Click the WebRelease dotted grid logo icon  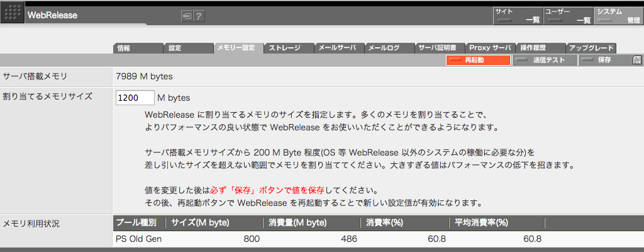click(x=12, y=13)
